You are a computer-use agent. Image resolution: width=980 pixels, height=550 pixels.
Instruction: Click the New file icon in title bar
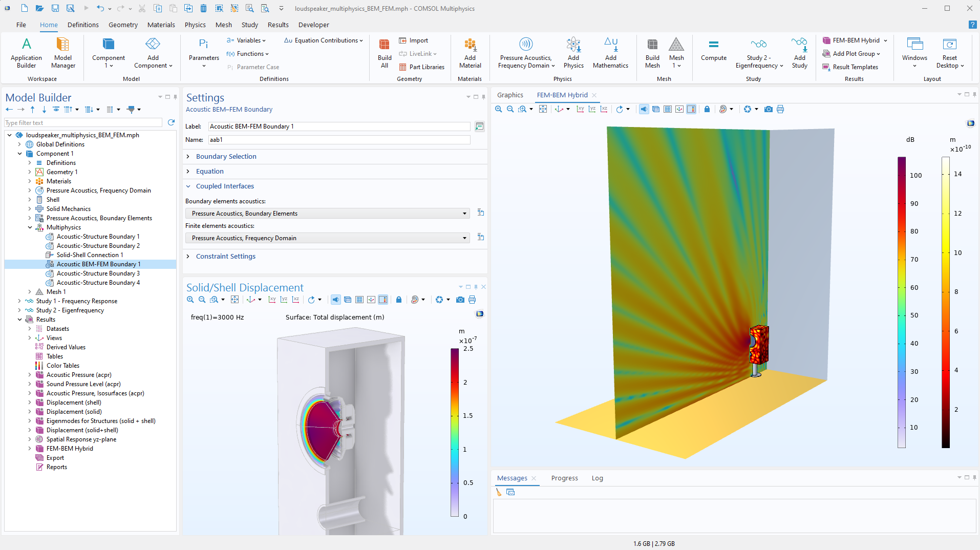click(24, 8)
